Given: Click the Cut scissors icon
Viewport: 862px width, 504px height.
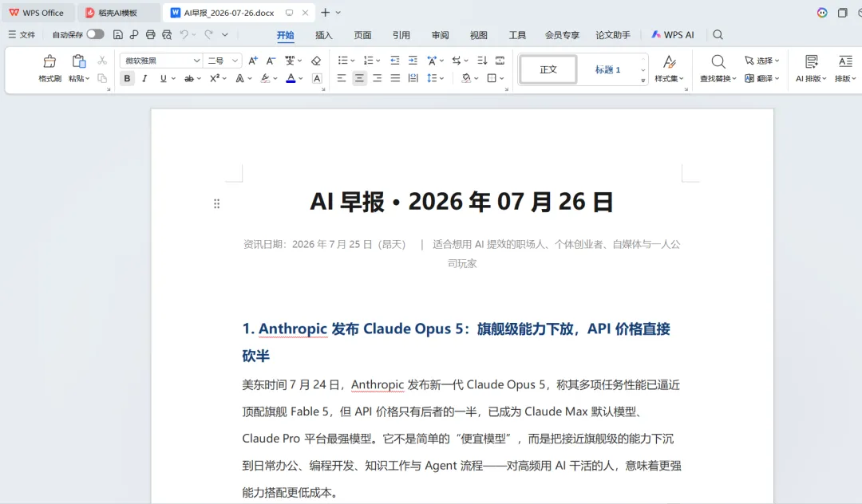Looking at the screenshot, I should click(102, 61).
